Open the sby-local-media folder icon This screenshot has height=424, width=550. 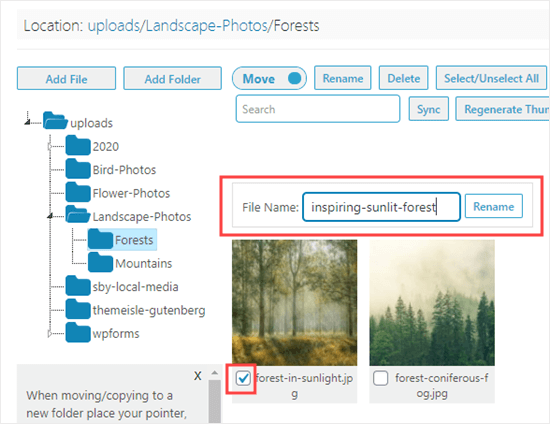tap(78, 286)
